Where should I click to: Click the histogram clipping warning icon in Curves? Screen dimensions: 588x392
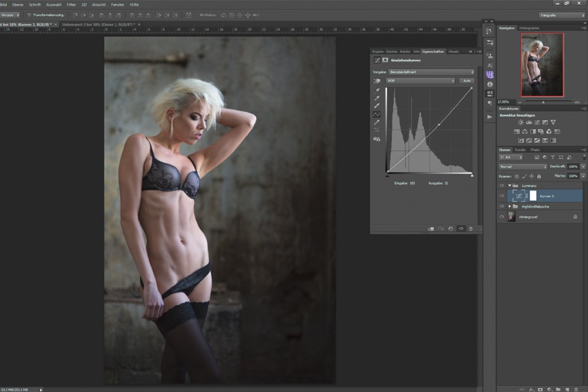click(x=377, y=139)
